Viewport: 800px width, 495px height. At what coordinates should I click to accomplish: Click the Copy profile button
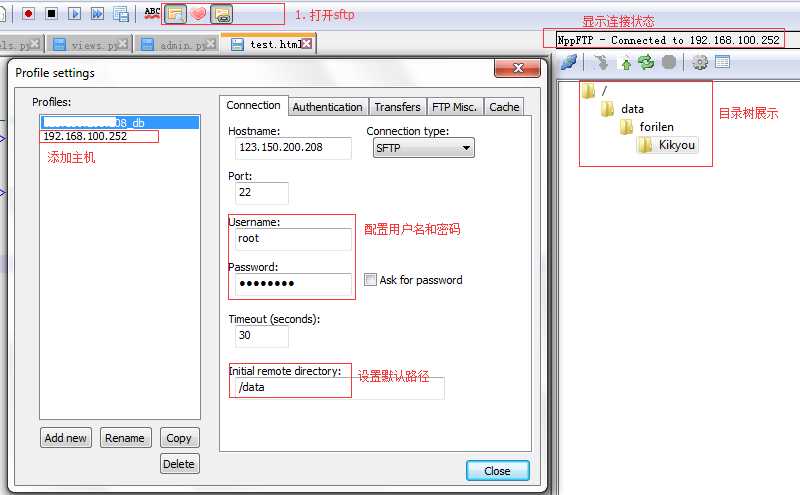[179, 438]
